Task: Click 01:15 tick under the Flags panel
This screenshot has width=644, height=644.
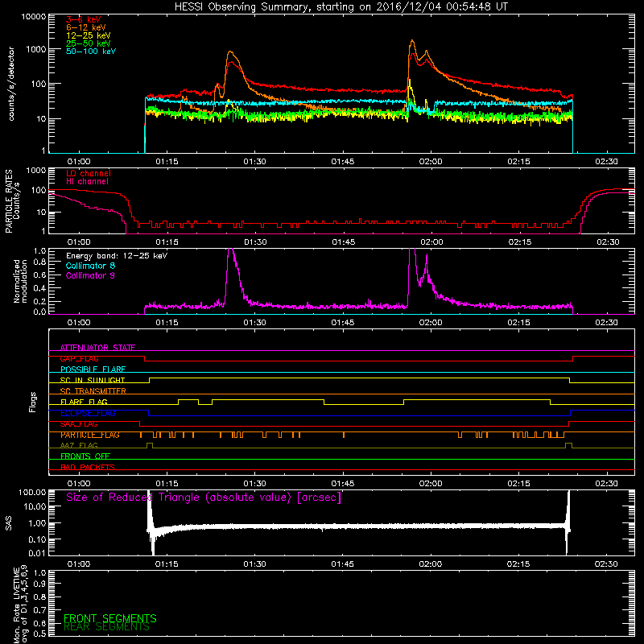Action: (x=167, y=484)
